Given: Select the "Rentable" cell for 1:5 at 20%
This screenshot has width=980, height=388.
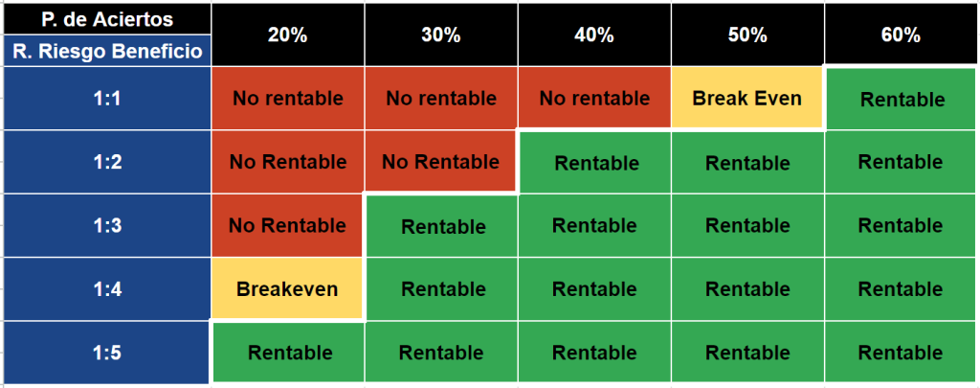Looking at the screenshot, I should pos(289,353).
